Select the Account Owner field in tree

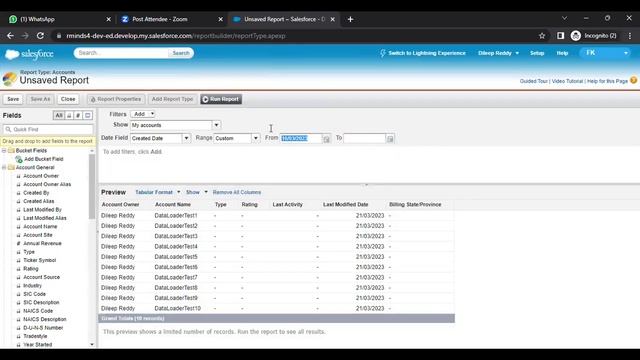click(x=41, y=176)
